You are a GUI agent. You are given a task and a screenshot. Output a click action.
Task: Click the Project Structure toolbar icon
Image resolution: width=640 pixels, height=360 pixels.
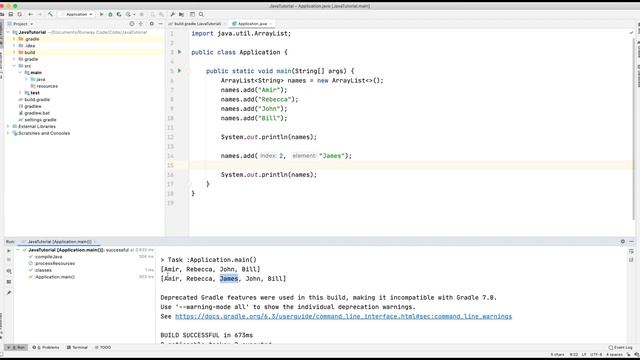[x=181, y=14]
